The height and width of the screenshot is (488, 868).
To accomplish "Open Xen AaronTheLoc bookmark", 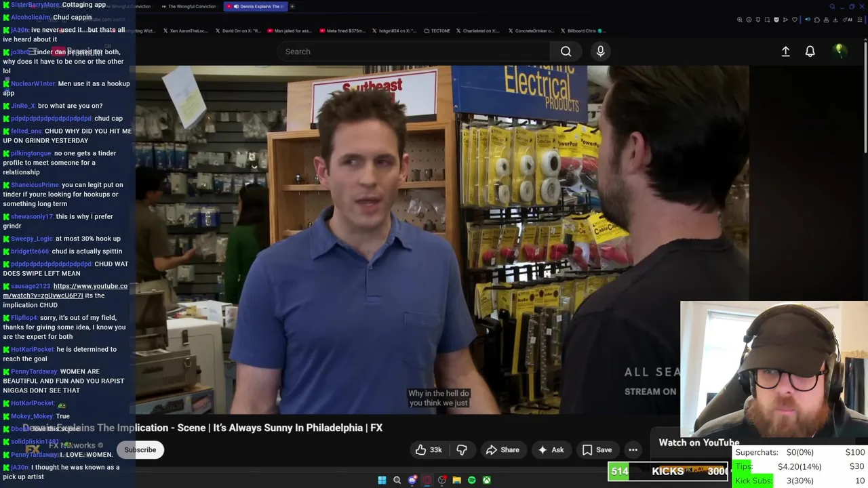I will [185, 30].
